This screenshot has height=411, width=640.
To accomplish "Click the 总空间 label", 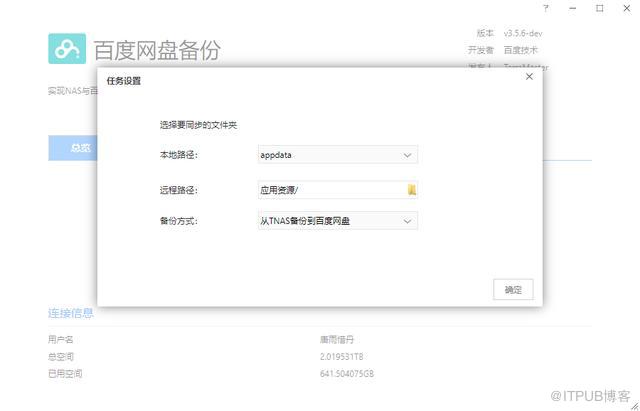I will tap(61, 357).
